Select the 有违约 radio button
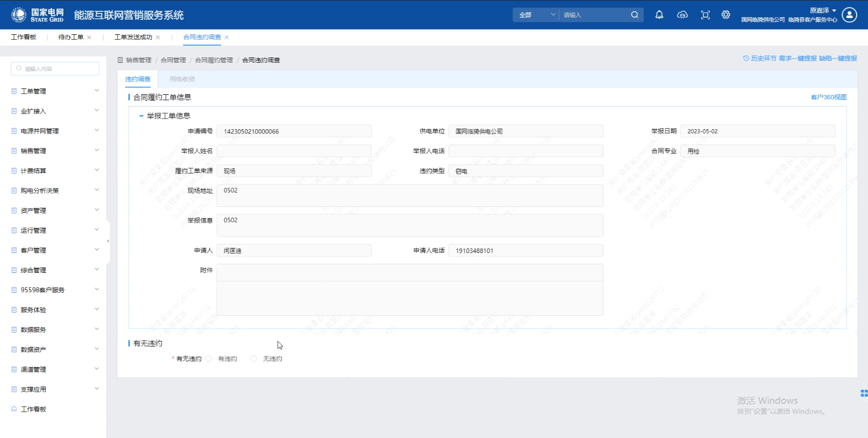 click(x=209, y=359)
